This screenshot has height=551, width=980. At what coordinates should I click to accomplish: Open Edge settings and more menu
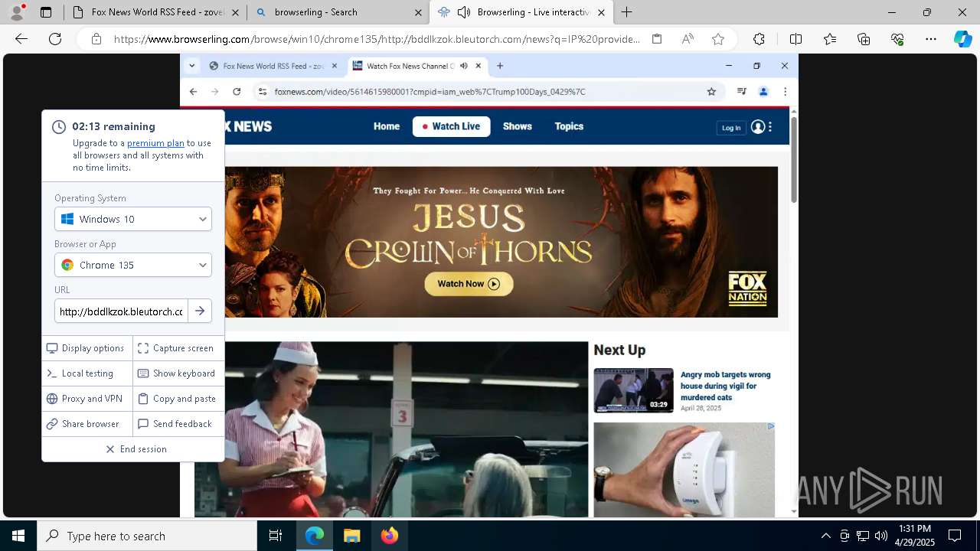click(x=931, y=39)
